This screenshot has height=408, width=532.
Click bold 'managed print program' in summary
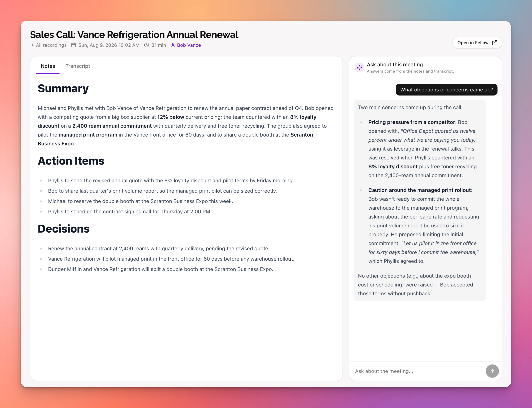(88, 135)
